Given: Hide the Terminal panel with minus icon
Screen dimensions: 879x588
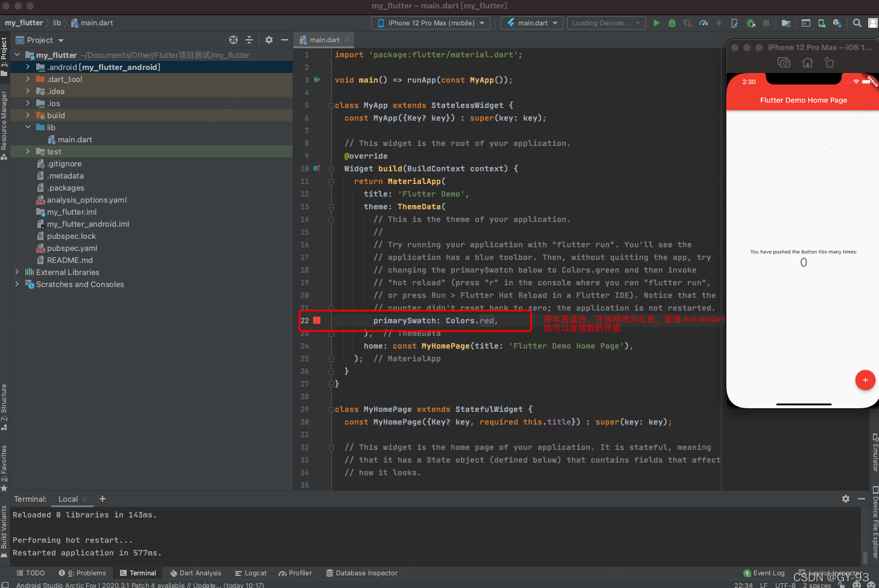Looking at the screenshot, I should click(x=862, y=499).
